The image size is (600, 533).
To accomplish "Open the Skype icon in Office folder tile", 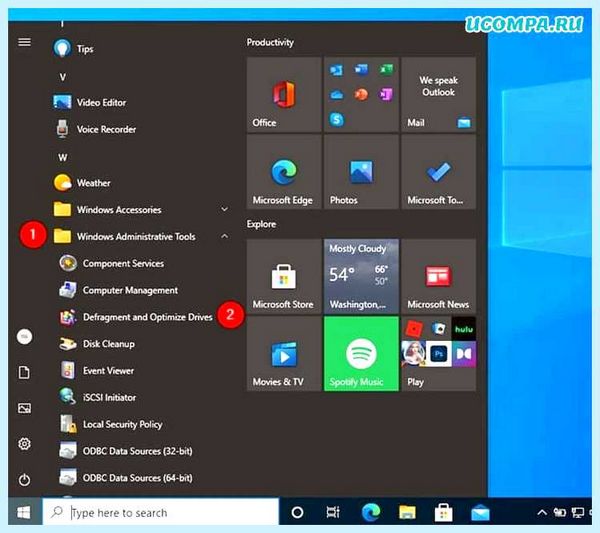I will (337, 120).
